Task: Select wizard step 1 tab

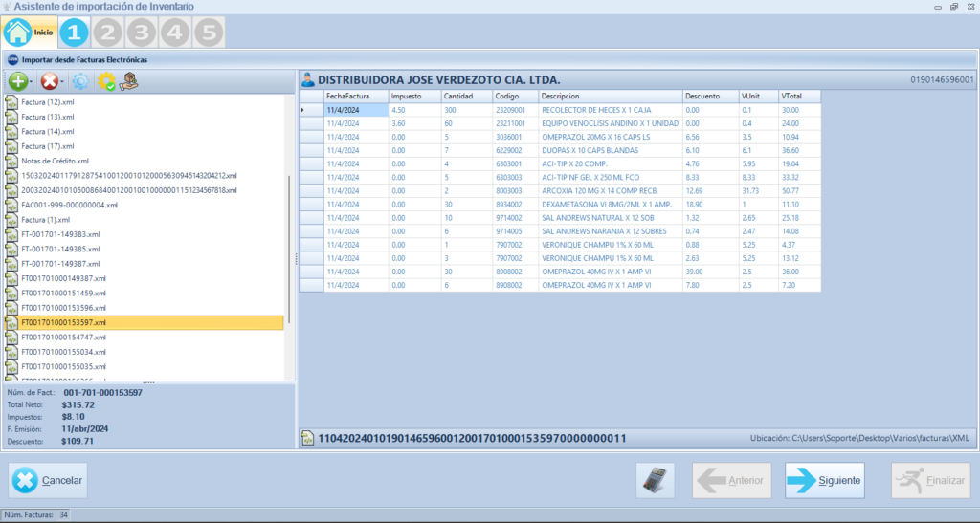Action: click(x=74, y=33)
